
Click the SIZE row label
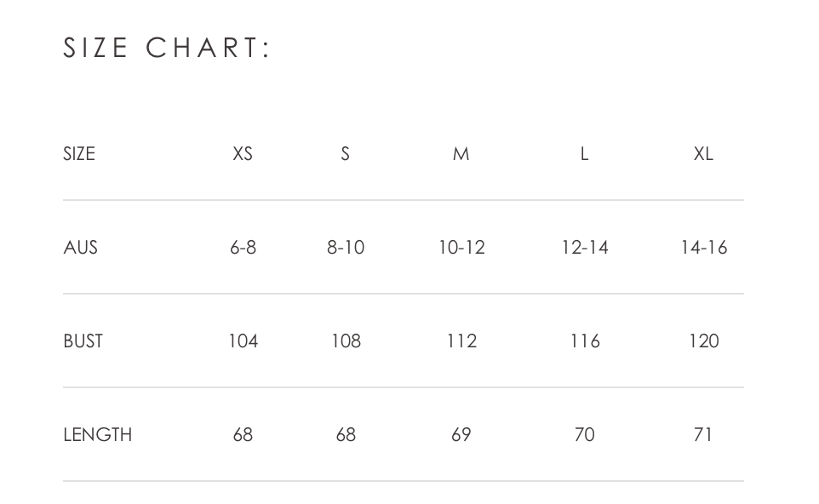coord(79,153)
